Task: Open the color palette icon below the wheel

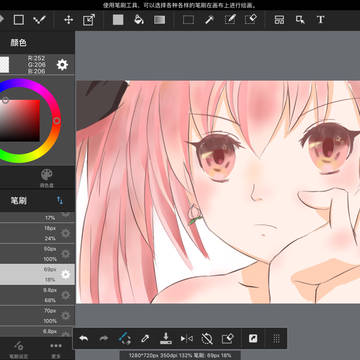Action: point(47,177)
